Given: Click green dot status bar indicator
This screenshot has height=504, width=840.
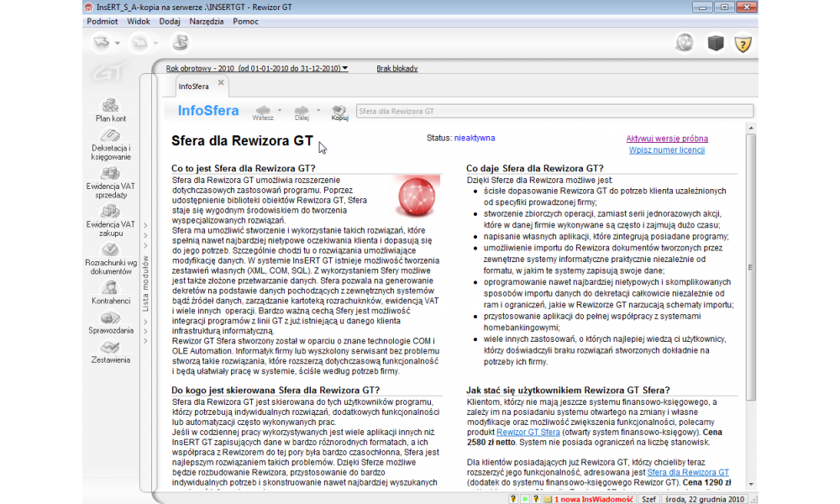Looking at the screenshot, I should point(525,499).
